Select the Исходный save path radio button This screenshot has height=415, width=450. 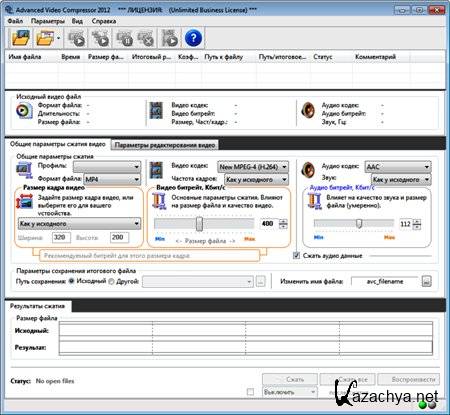tap(71, 281)
